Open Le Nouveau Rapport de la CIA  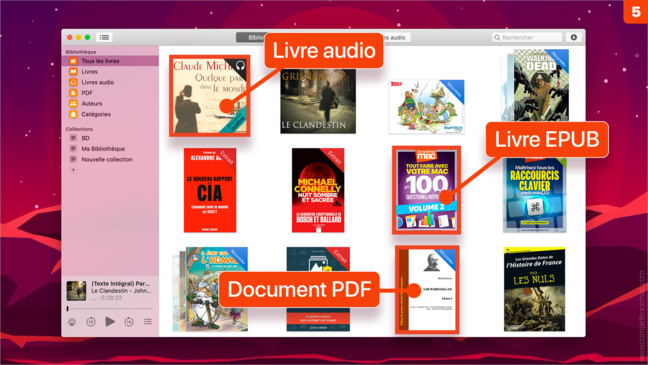[x=210, y=190]
